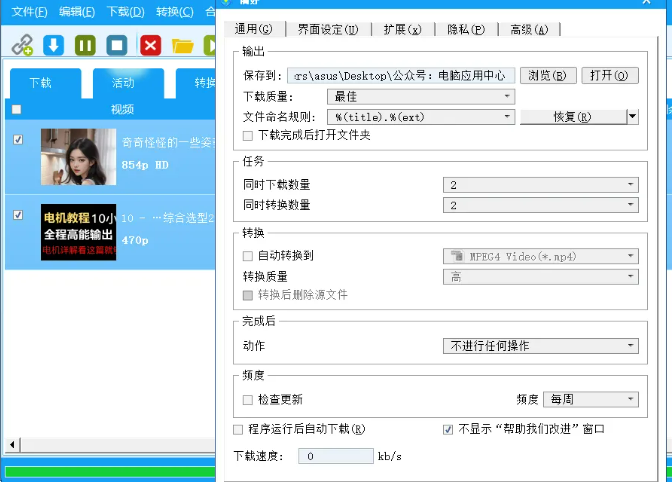Viewport: 672px width, 483px height.
Task: Open the 下载(D) menu
Action: pyautogui.click(x=125, y=12)
